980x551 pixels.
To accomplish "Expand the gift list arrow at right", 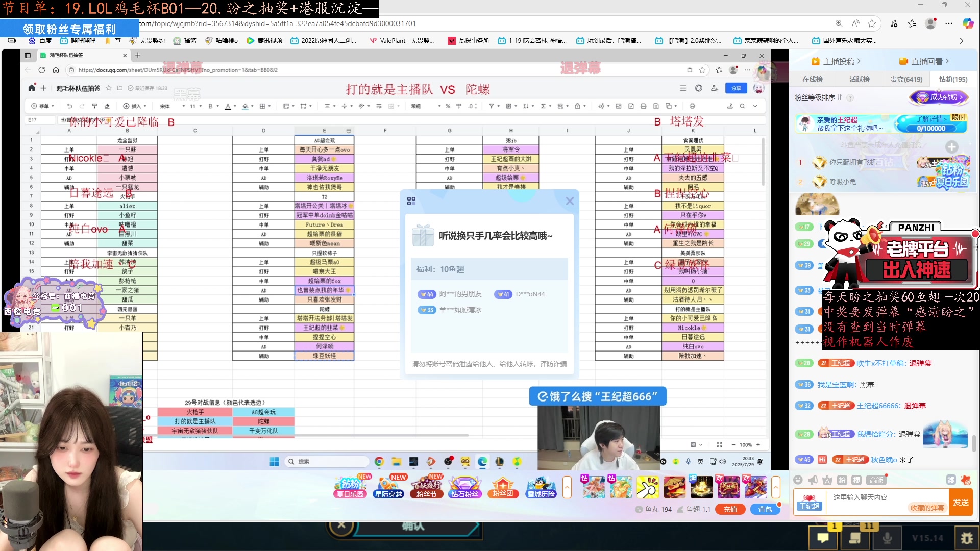I will click(x=776, y=487).
